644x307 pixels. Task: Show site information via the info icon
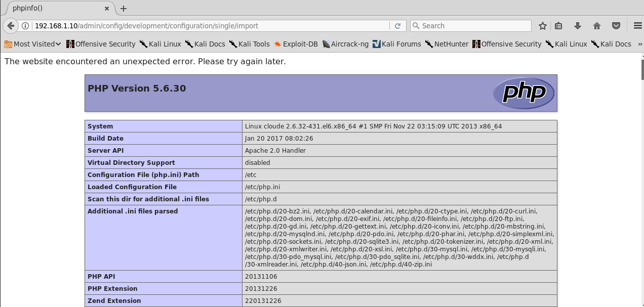(25, 26)
